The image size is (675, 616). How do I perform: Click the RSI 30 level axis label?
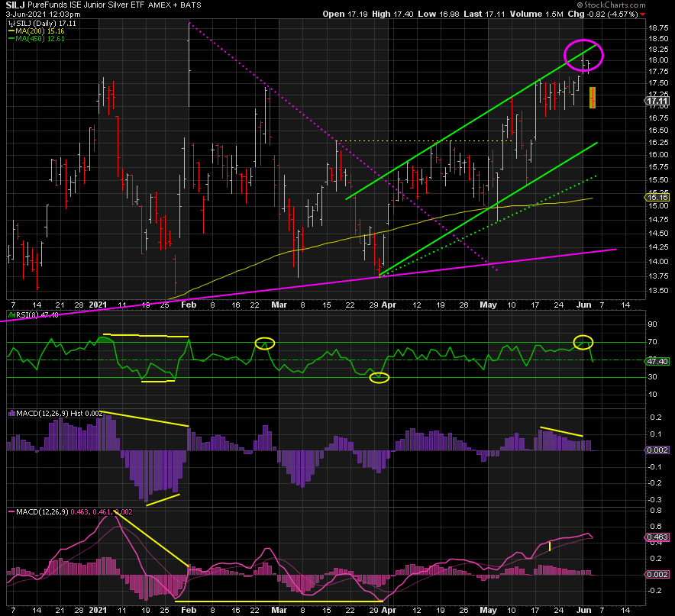653,377
